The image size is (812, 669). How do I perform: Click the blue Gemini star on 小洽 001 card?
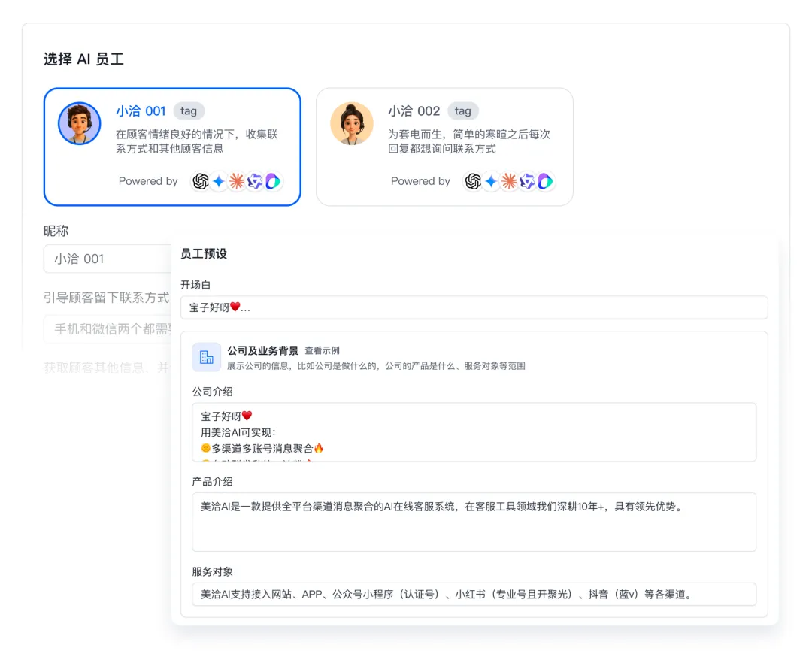click(219, 181)
